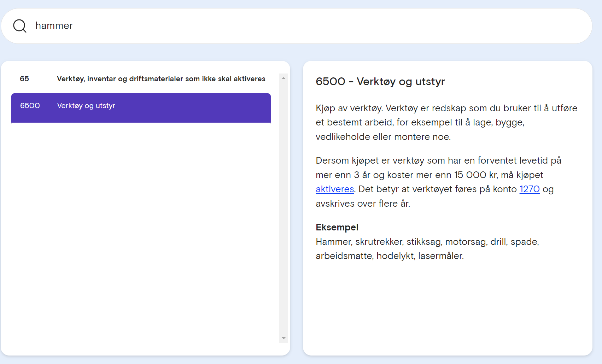Open the "aktiveres" link

(335, 189)
